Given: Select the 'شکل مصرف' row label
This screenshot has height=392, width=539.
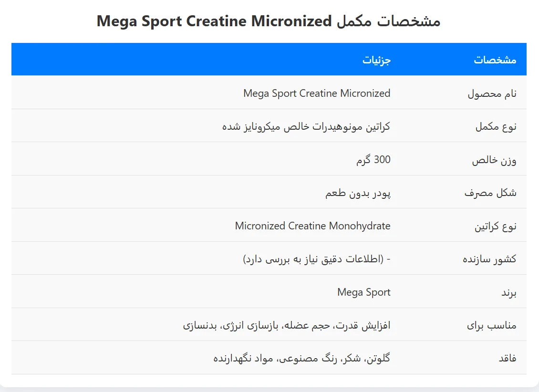Looking at the screenshot, I should [x=490, y=193].
